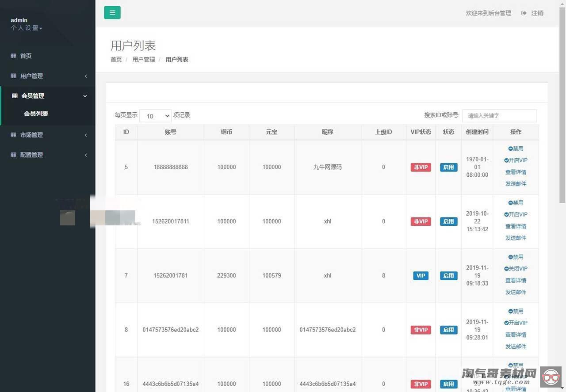This screenshot has width=566, height=392.
Task: Open the 个人设置 dropdown under admin
Action: click(27, 28)
